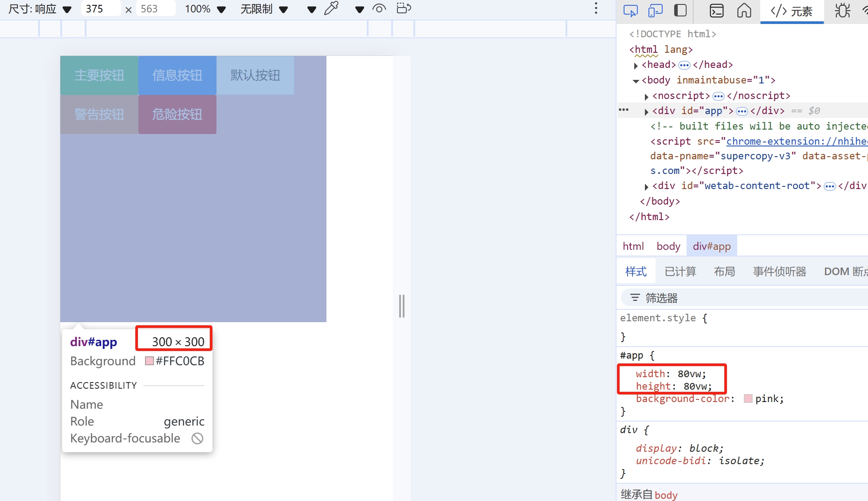The width and height of the screenshot is (868, 501).
Task: Open the console drawer icon
Action: pyautogui.click(x=716, y=10)
